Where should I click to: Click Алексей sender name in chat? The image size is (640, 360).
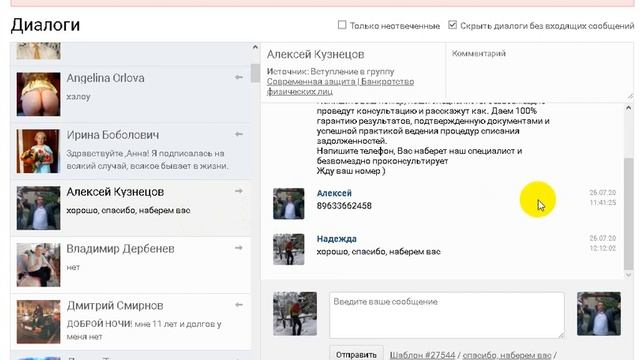(334, 193)
